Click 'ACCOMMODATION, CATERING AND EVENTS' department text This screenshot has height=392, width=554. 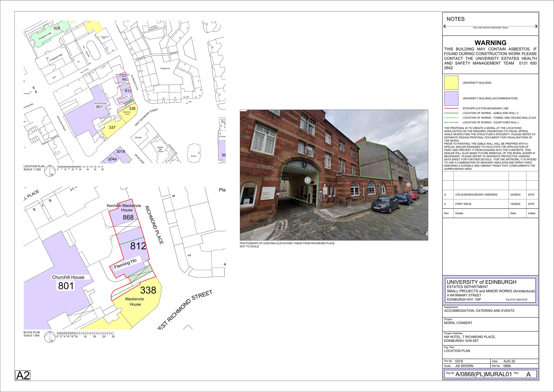click(x=479, y=311)
